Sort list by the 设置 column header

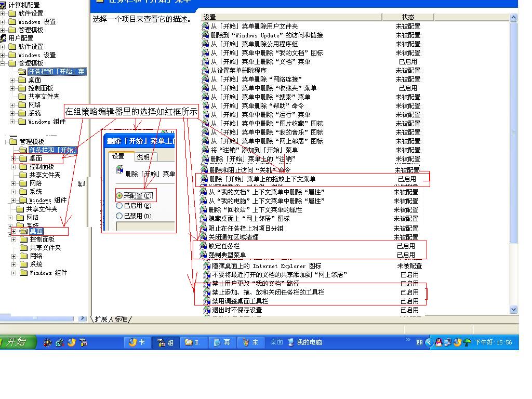point(291,17)
